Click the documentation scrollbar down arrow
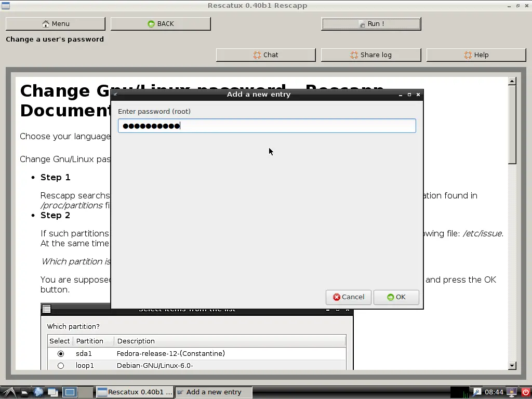Screen dimensions: 532x399 pyautogui.click(x=512, y=365)
